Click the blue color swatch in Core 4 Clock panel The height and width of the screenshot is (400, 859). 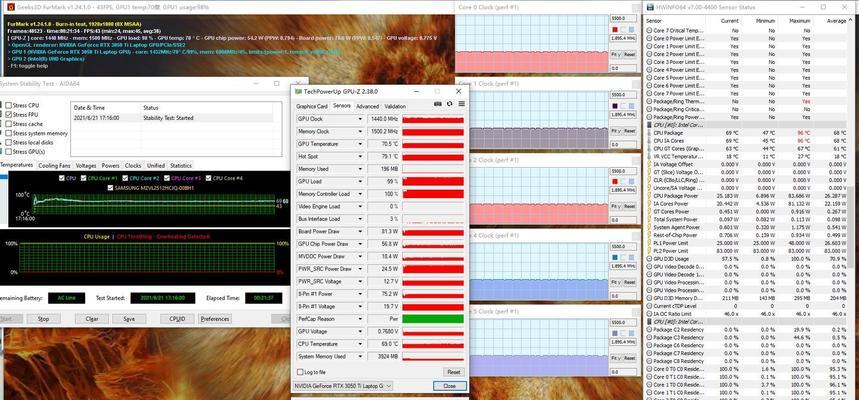coord(615,257)
